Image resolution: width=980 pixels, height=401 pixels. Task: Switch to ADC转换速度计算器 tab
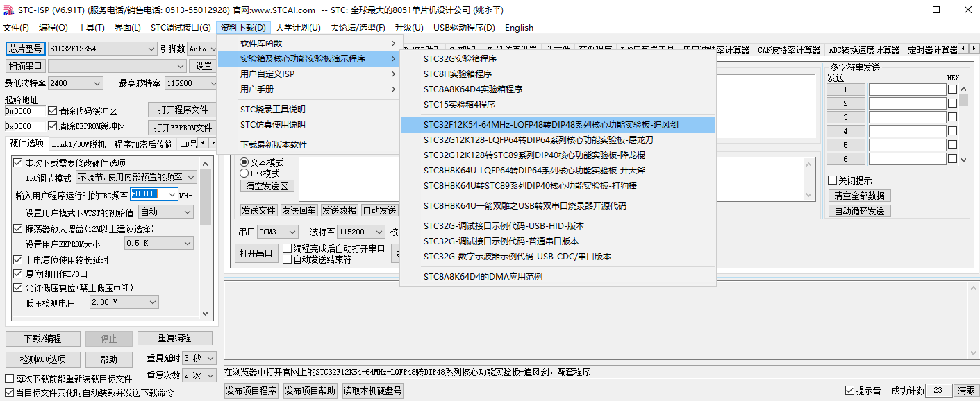click(x=864, y=50)
